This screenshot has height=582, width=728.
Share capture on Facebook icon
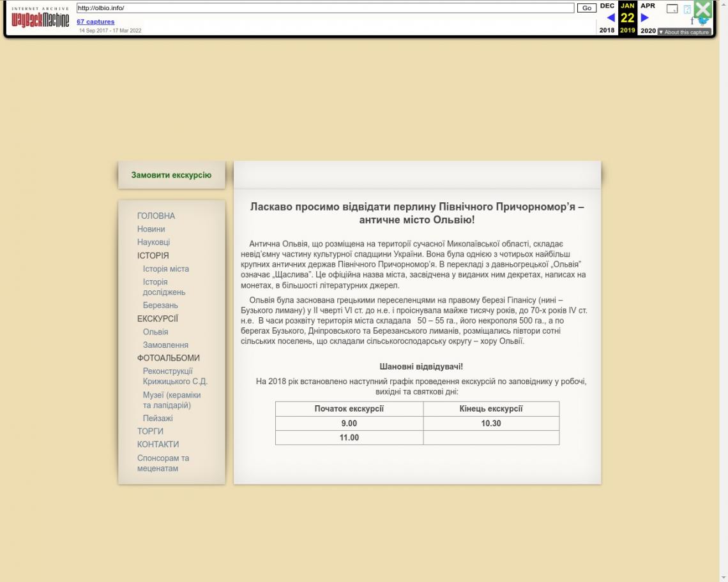(x=692, y=21)
